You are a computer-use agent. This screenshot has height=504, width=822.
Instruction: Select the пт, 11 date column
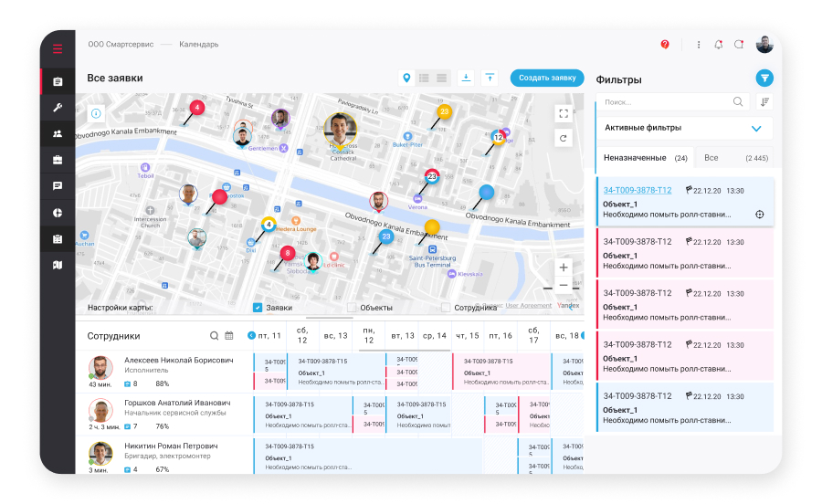pyautogui.click(x=270, y=336)
